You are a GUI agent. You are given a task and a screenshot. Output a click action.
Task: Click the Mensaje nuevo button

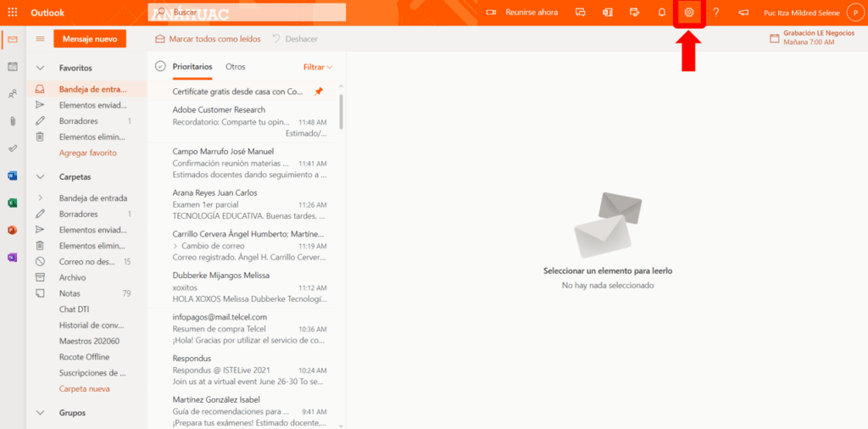tap(89, 39)
